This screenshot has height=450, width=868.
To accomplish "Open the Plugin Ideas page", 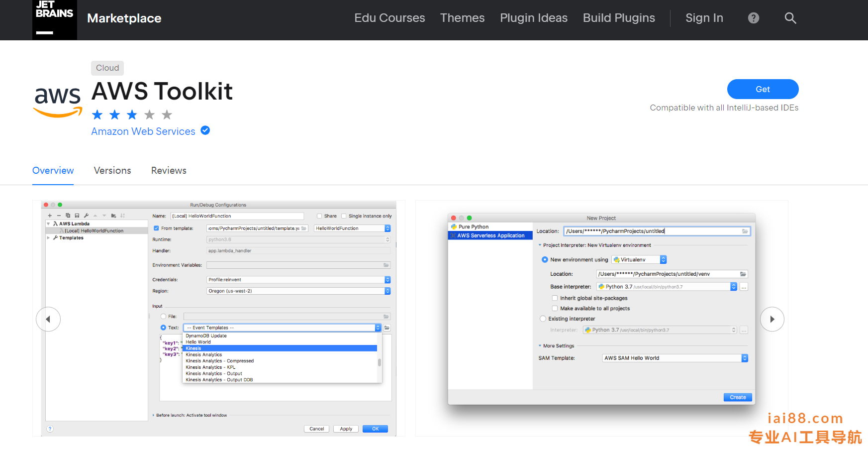I will pyautogui.click(x=534, y=18).
